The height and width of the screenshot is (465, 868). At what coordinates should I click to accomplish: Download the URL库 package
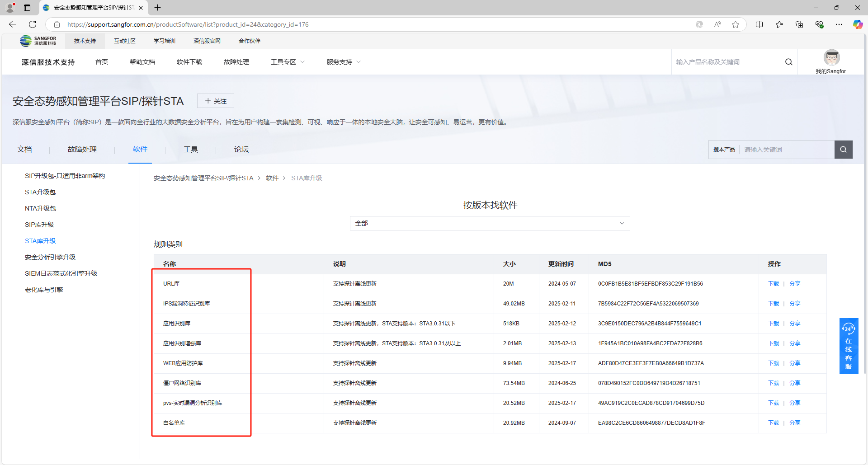[774, 284]
